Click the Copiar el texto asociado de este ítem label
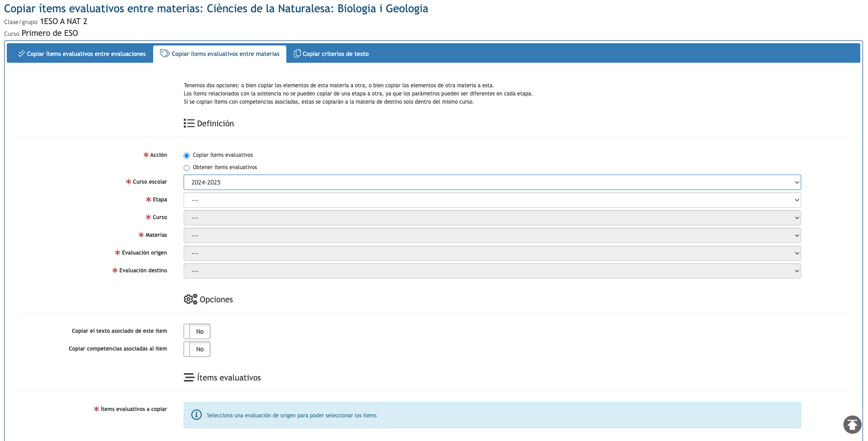 coord(120,331)
